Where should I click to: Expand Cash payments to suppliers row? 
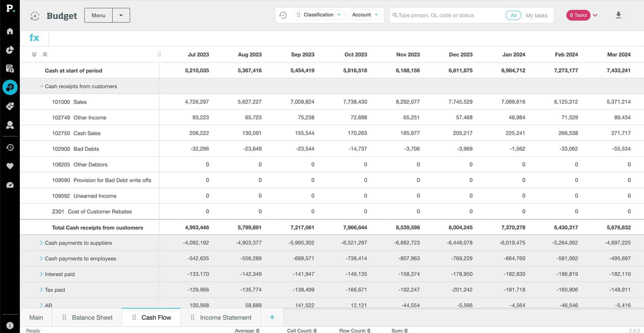point(41,243)
